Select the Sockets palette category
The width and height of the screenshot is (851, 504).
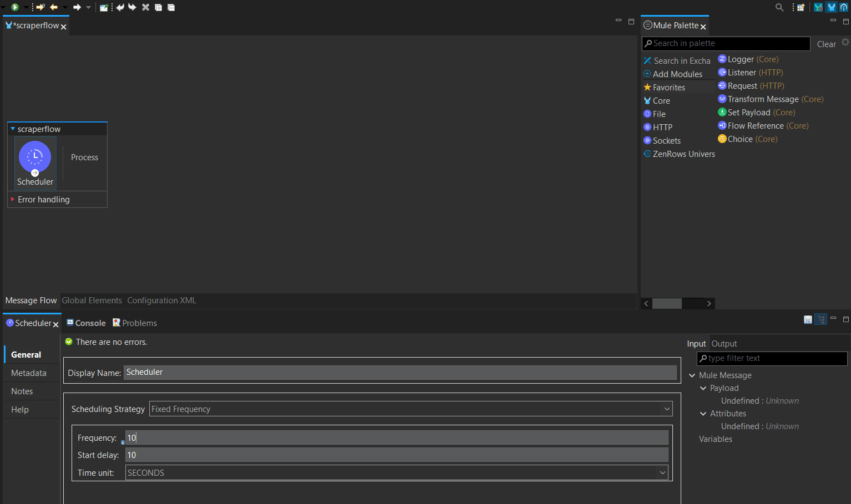pos(662,141)
